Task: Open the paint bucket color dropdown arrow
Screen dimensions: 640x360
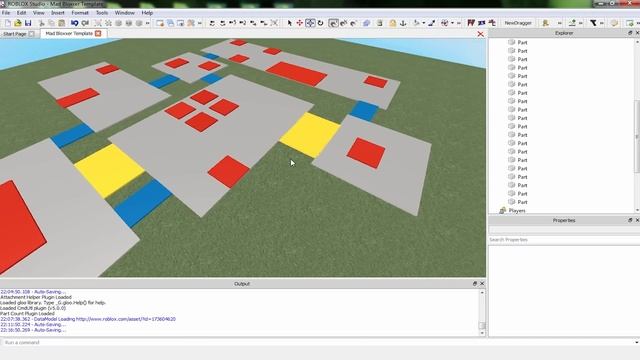Action: 424,23
